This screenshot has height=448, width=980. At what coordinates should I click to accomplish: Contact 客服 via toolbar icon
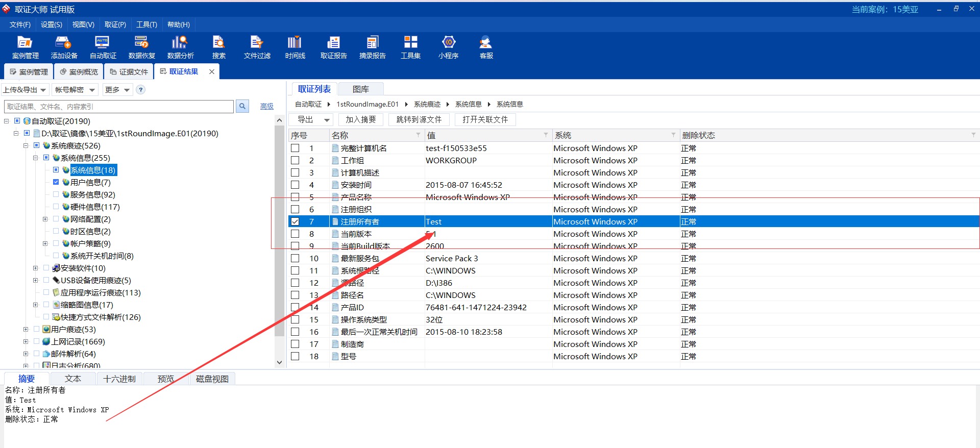pyautogui.click(x=486, y=47)
